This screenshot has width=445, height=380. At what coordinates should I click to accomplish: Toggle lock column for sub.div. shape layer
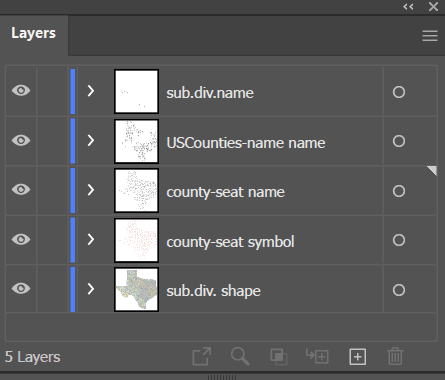(x=52, y=289)
